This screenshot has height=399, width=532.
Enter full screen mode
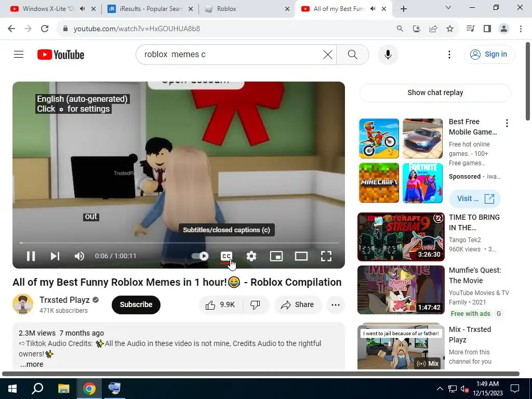(326, 256)
